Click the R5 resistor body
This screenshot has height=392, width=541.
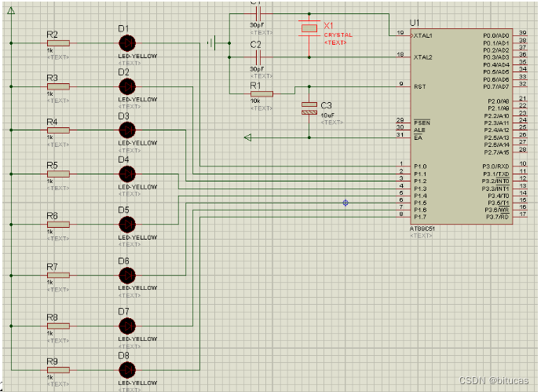pyautogui.click(x=58, y=174)
